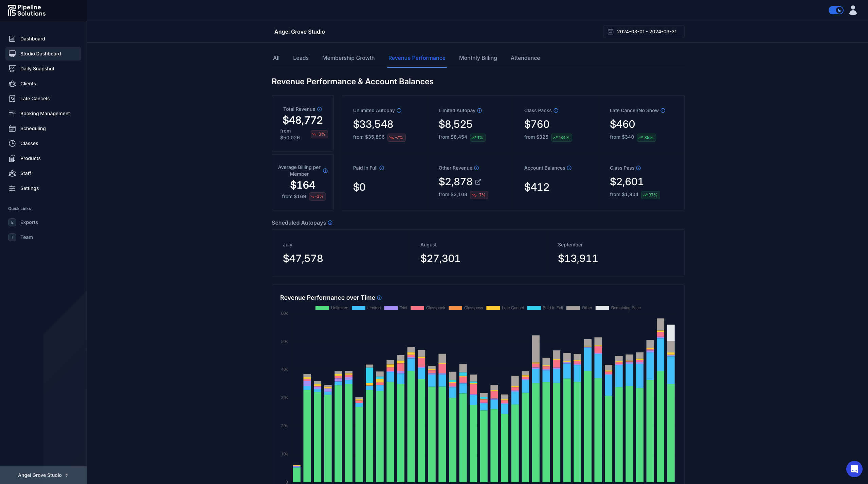Expand the Angel Grove Studio switcher

[43, 475]
